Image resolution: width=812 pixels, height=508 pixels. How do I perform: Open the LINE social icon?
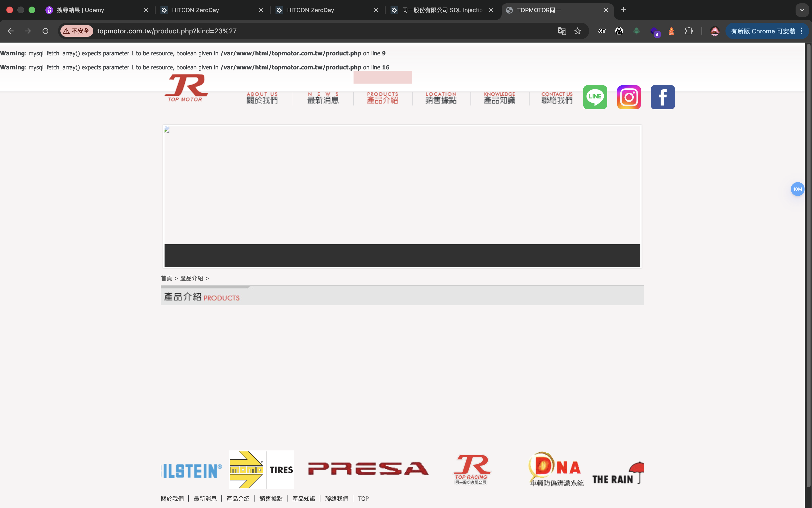point(595,97)
